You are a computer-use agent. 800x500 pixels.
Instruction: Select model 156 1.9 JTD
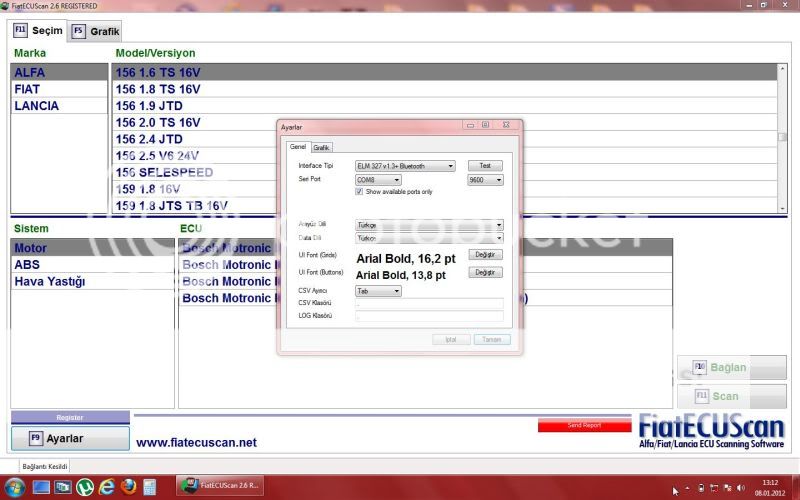[444, 106]
